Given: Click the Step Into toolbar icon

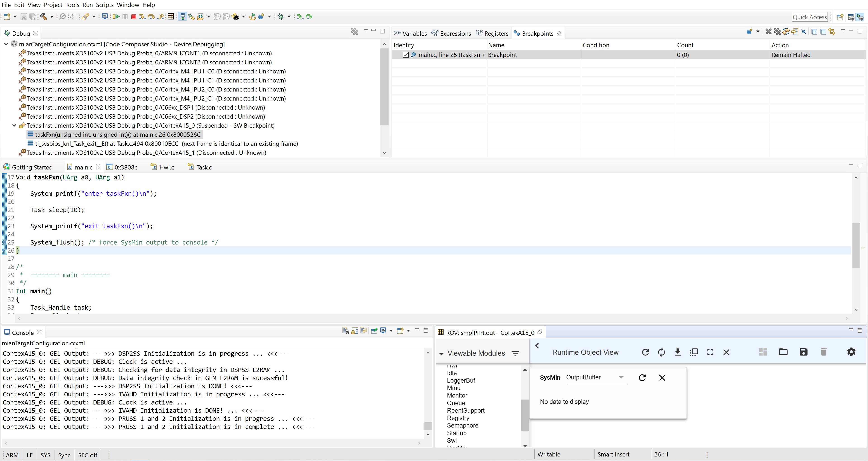Looking at the screenshot, I should coord(142,16).
